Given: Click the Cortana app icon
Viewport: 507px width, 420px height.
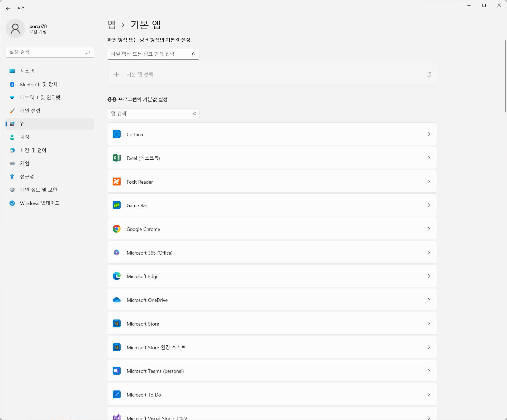Looking at the screenshot, I should point(117,134).
